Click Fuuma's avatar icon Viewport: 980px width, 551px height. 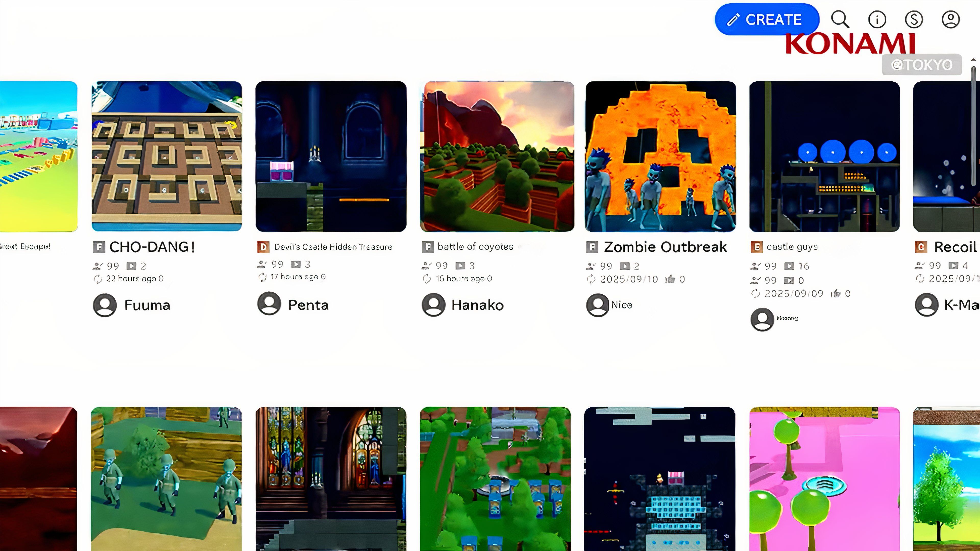[x=105, y=305]
